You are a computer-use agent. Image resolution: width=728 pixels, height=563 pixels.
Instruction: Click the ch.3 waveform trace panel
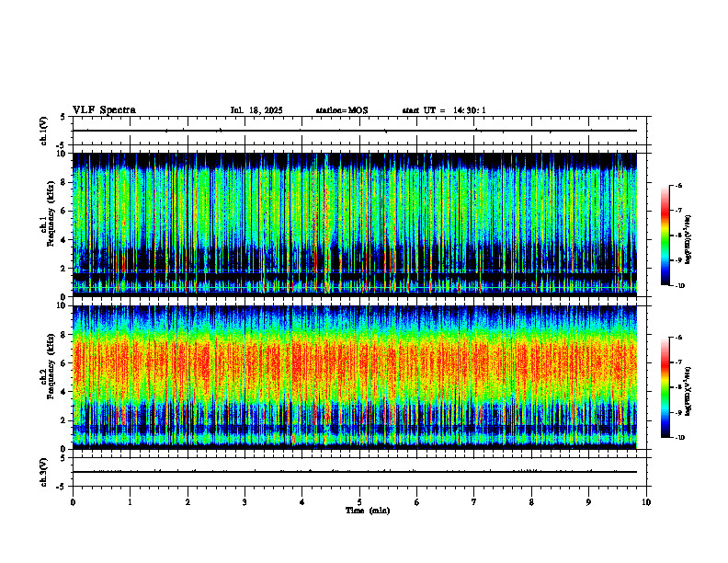[359, 472]
